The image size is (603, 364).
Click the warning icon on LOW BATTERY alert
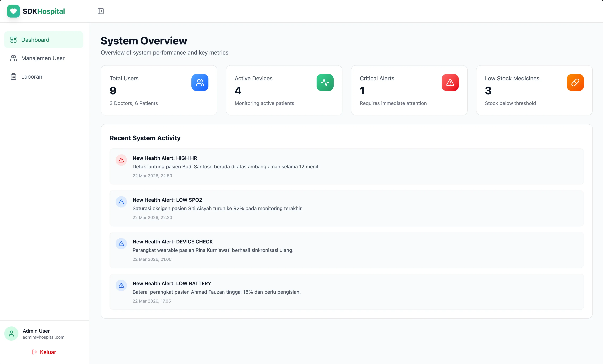coord(121,285)
